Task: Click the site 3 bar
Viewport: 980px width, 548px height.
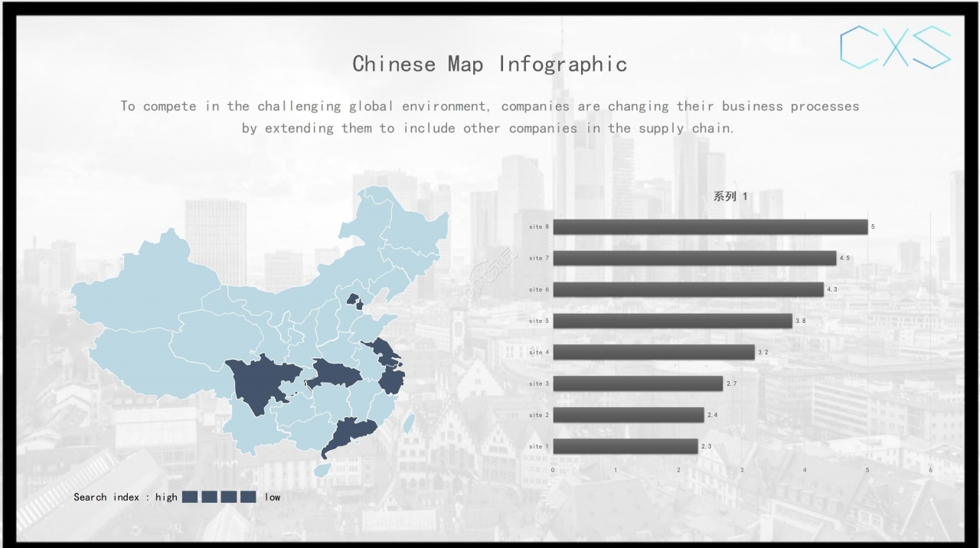Action: [x=637, y=383]
